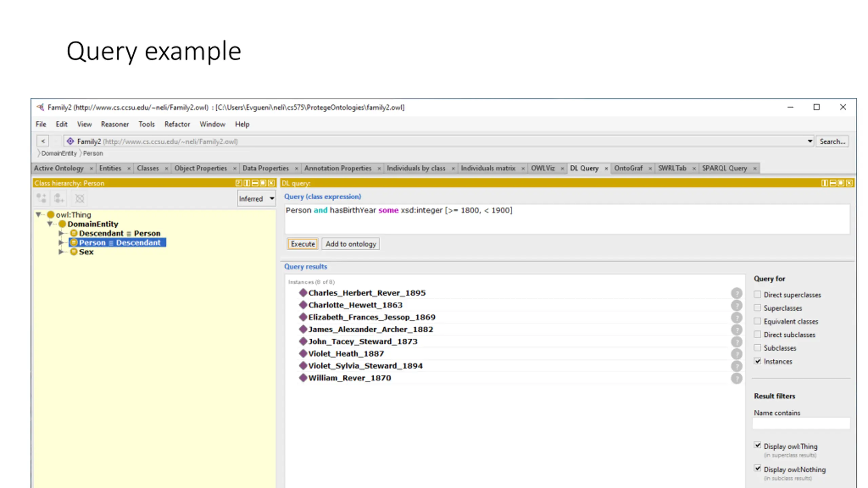The width and height of the screenshot is (868, 488).
Task: Close the Class hierarchy panel view
Action: click(x=271, y=183)
